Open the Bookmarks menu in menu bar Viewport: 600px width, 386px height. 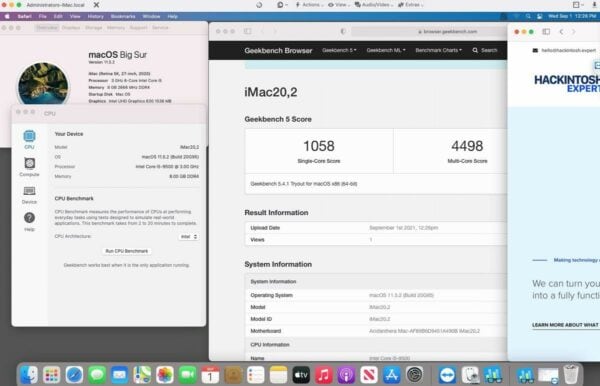click(123, 16)
